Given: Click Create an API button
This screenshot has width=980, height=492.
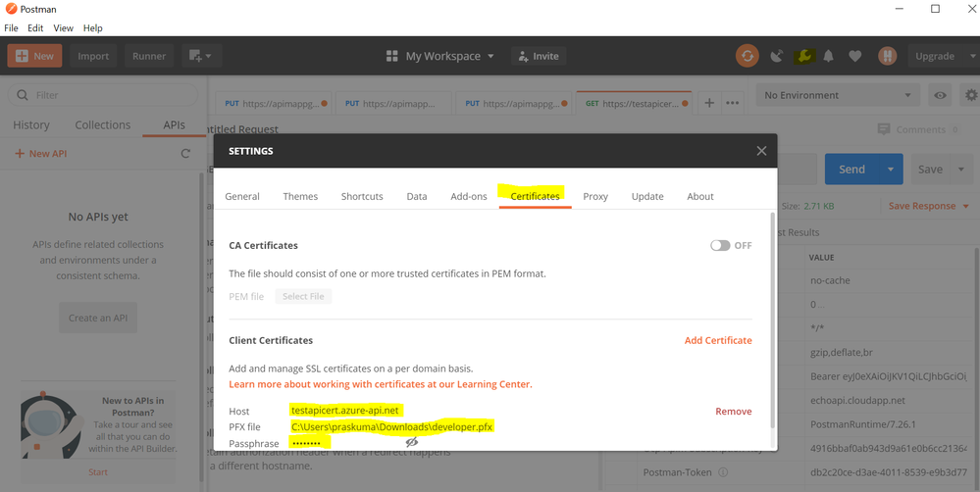Looking at the screenshot, I should (98, 318).
